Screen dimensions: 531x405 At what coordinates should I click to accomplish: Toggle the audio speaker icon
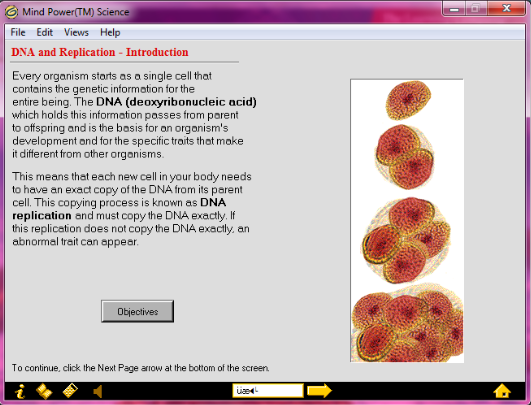point(98,391)
